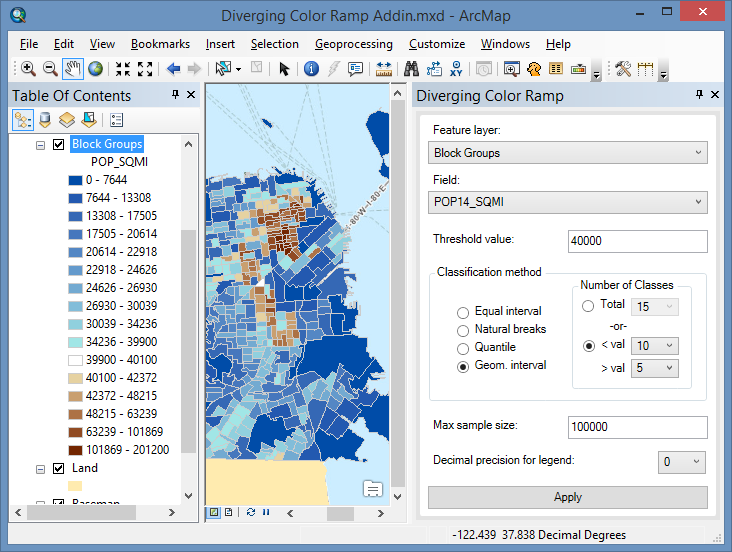Screen dimensions: 732x552
Task: Open the < val dropdown showing 10
Action: 655,346
